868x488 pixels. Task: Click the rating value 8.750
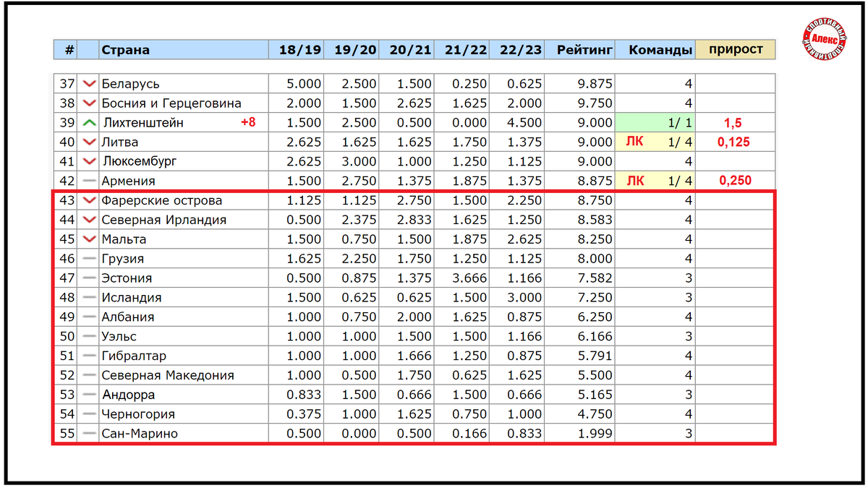595,200
